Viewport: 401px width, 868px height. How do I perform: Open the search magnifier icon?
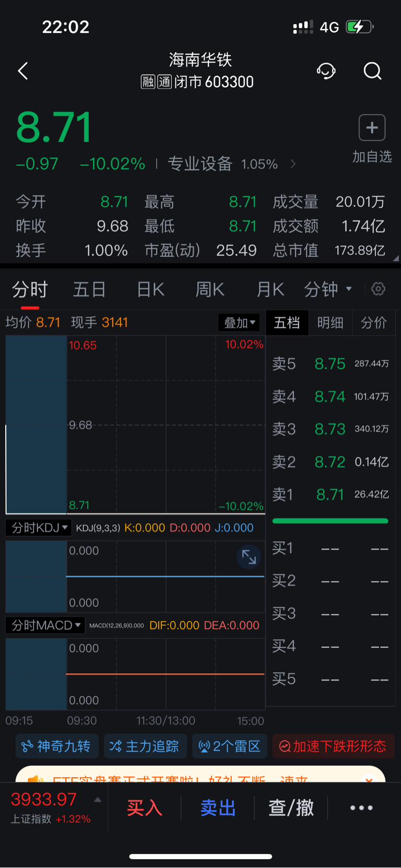click(x=372, y=71)
